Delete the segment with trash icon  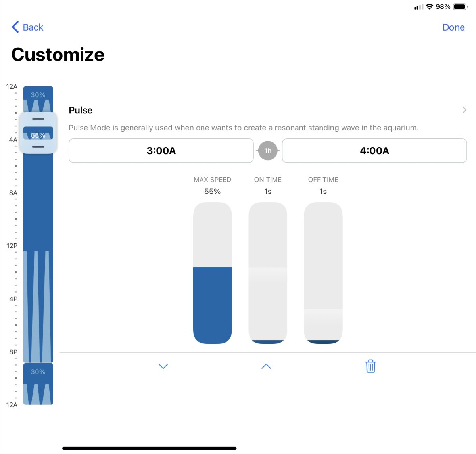[370, 366]
